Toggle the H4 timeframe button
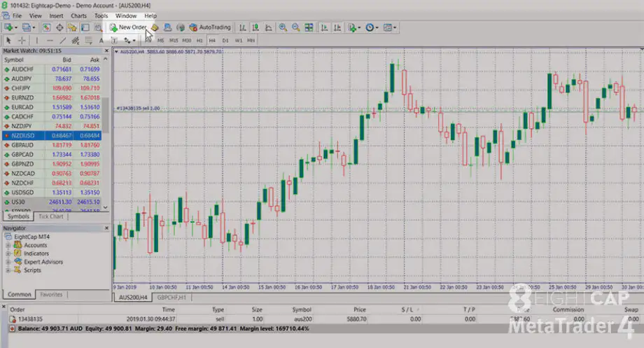The image size is (644, 348). click(x=211, y=41)
